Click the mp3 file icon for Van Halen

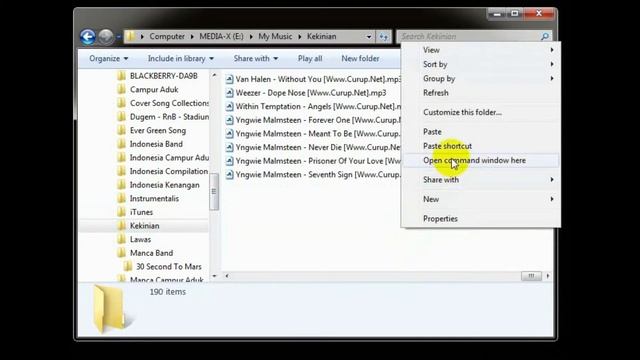[x=229, y=79]
